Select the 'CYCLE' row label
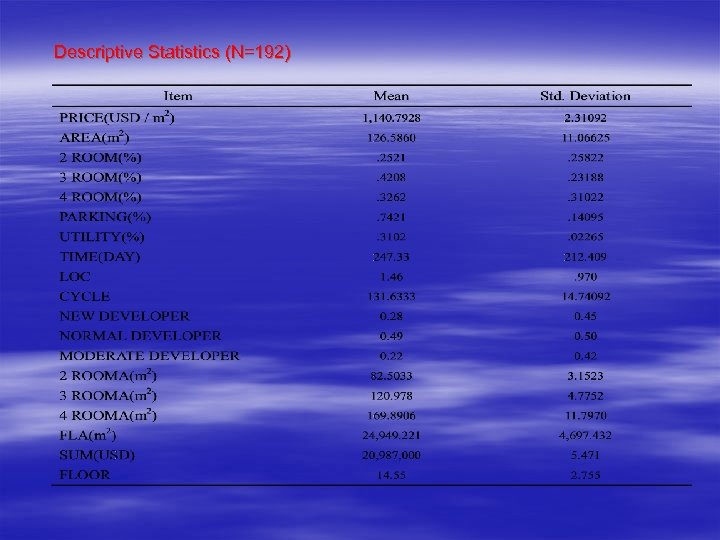 tap(84, 296)
